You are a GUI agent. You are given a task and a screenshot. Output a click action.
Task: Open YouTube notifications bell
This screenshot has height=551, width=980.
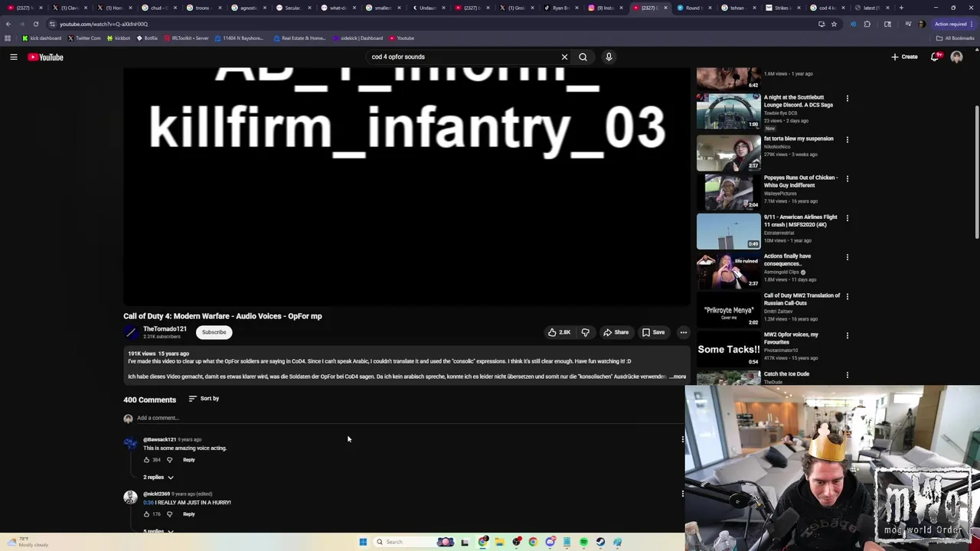pyautogui.click(x=935, y=57)
